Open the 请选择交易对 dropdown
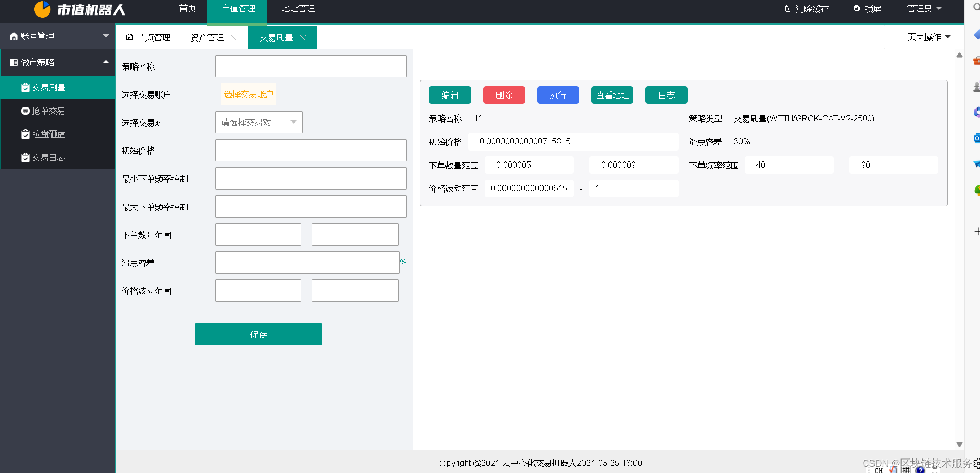 [259, 123]
